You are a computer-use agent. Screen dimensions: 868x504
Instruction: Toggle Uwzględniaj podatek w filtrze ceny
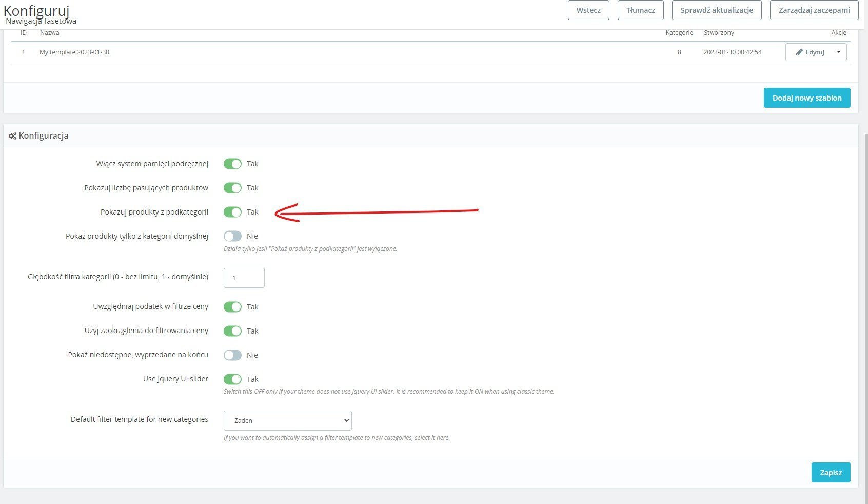232,307
